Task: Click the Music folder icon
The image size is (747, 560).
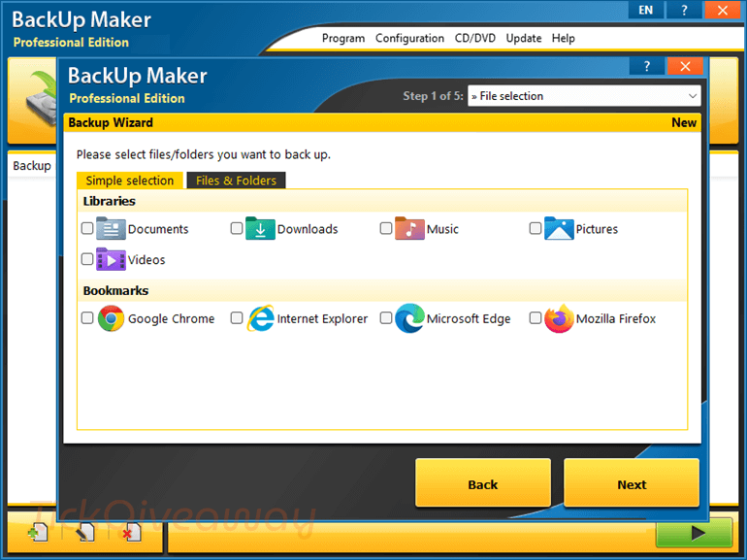Action: coord(409,228)
